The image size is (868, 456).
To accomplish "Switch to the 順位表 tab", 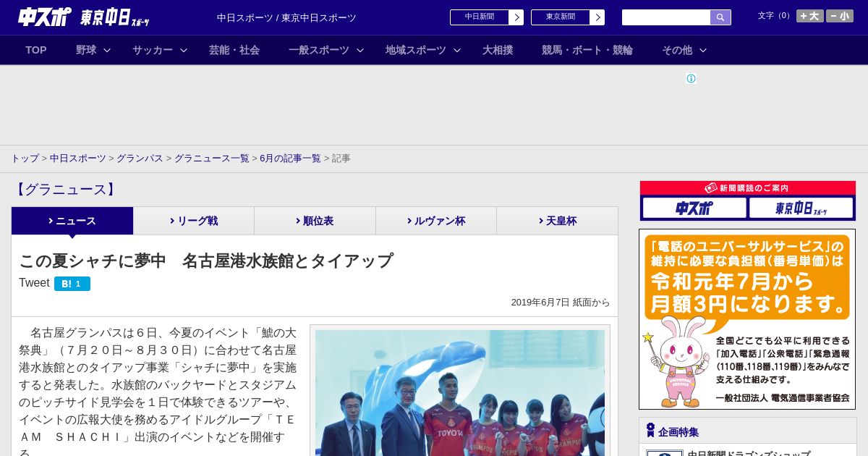I will [315, 221].
